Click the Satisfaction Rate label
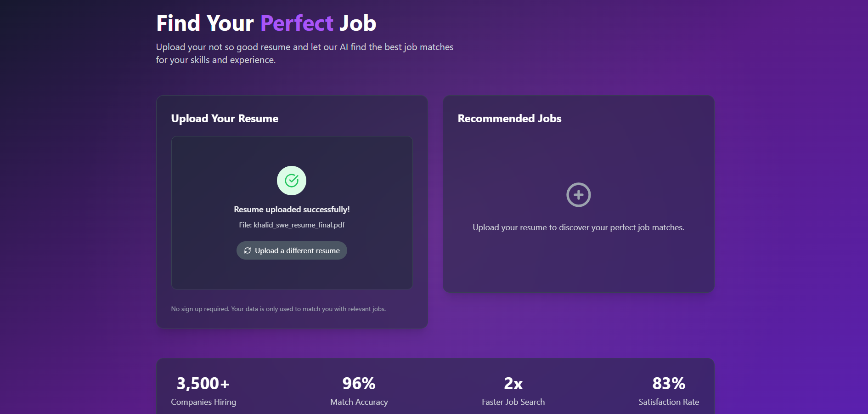The height and width of the screenshot is (414, 868). coord(669,402)
